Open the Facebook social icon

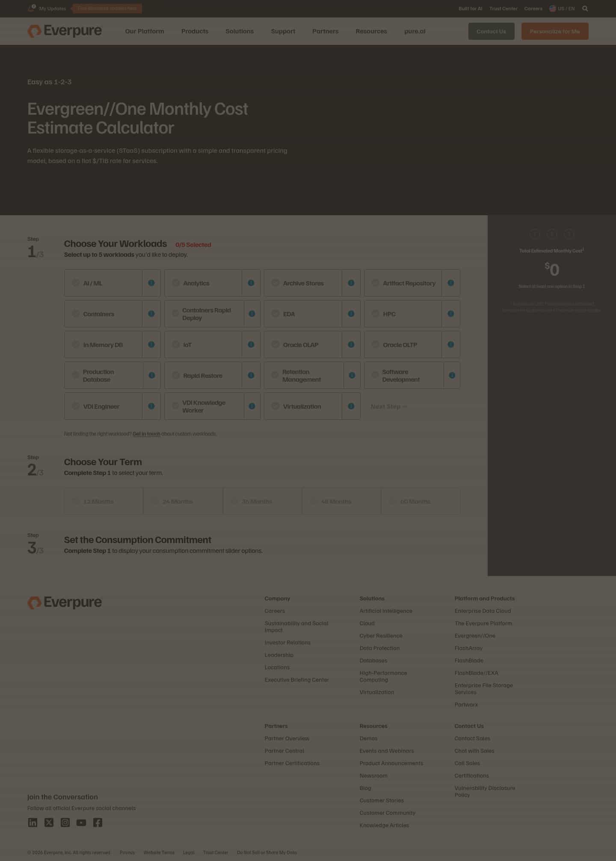click(x=98, y=822)
